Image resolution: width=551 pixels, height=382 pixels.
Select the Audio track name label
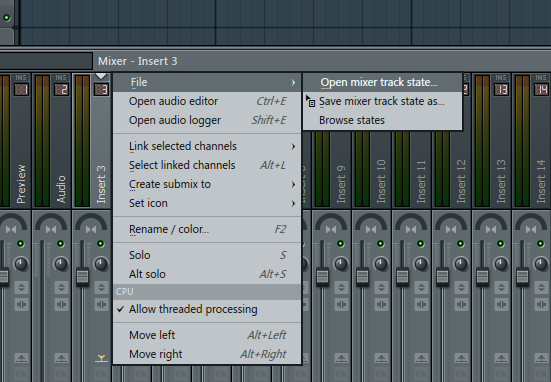point(61,189)
